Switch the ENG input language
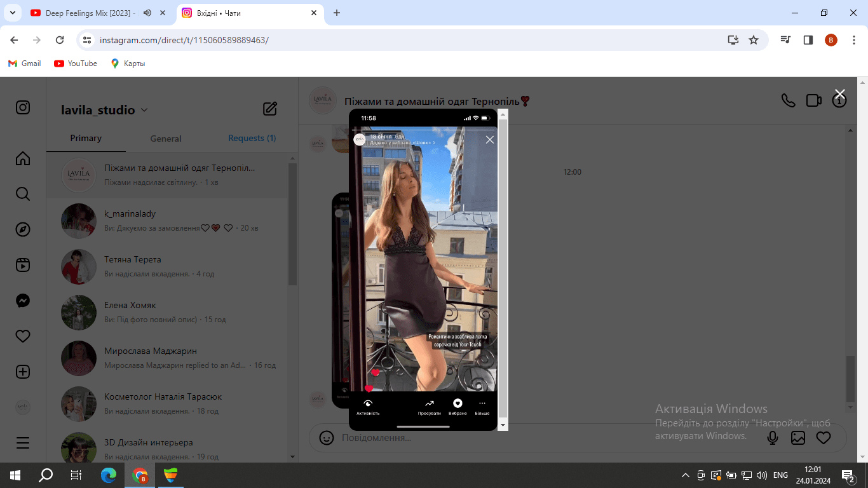Viewport: 868px width, 488px height. click(x=780, y=475)
